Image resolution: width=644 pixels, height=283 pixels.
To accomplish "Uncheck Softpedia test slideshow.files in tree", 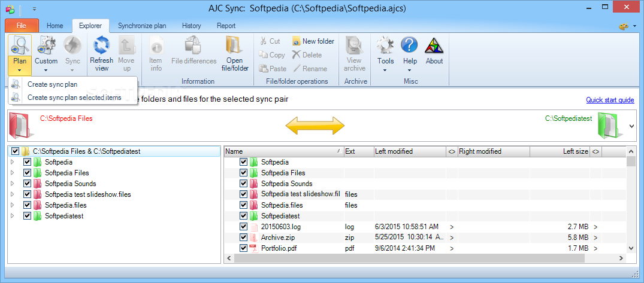I will (28, 194).
